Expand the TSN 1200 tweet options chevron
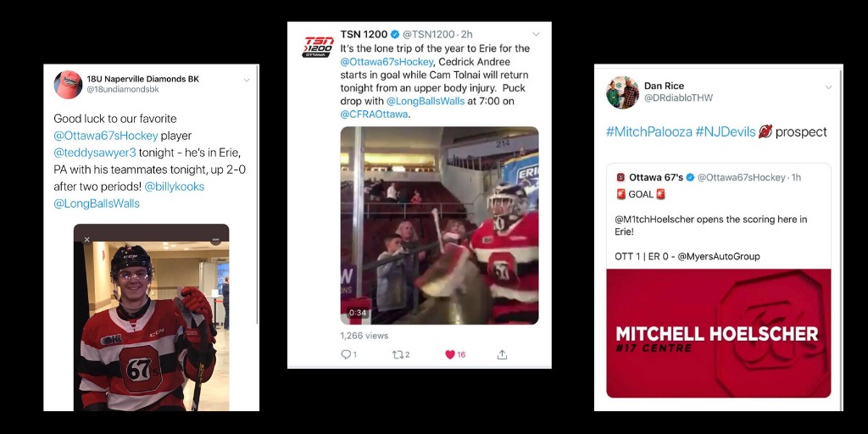 [x=536, y=34]
